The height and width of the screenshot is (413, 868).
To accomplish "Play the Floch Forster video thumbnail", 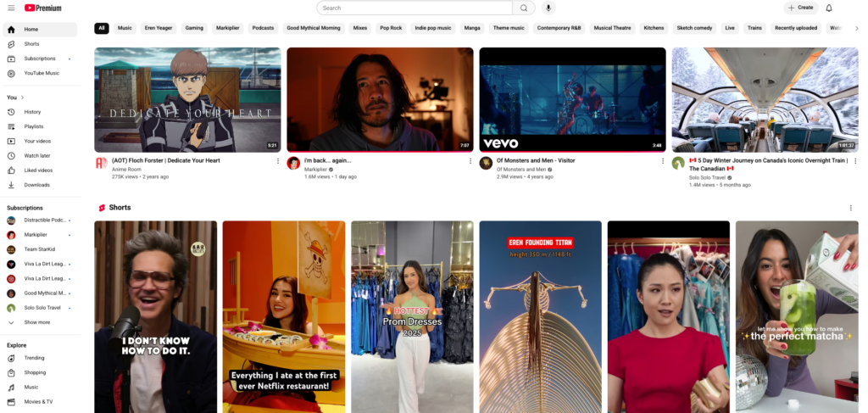I will pyautogui.click(x=187, y=100).
